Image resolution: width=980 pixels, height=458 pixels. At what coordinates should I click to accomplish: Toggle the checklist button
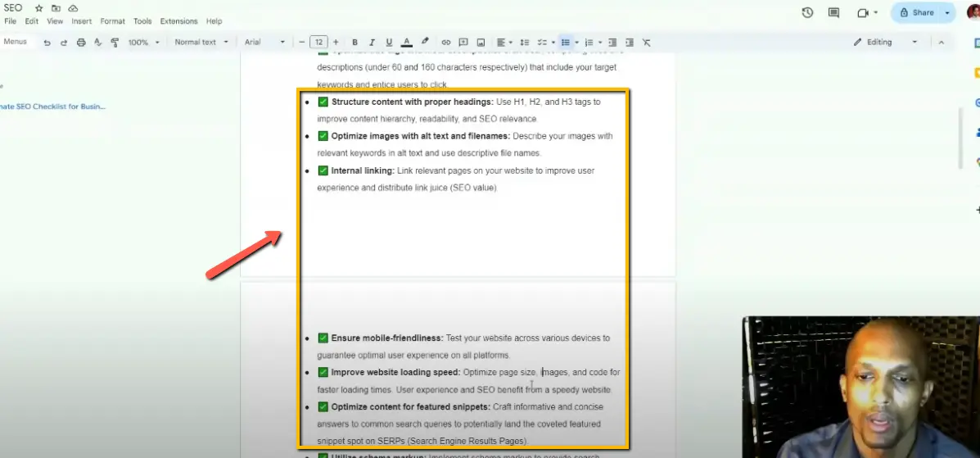click(x=542, y=43)
